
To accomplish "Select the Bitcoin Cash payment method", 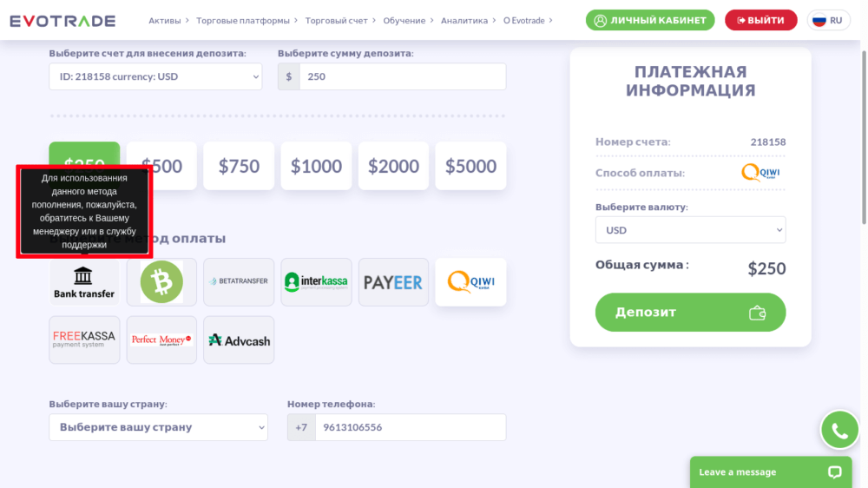I will coord(161,282).
